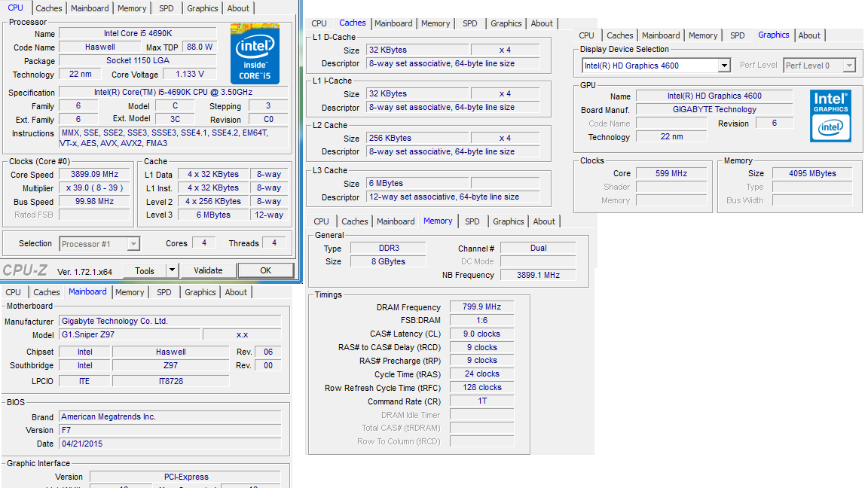Click the DRAM Frequency value 799.9 MHz
The height and width of the screenshot is (488, 868).
481,307
